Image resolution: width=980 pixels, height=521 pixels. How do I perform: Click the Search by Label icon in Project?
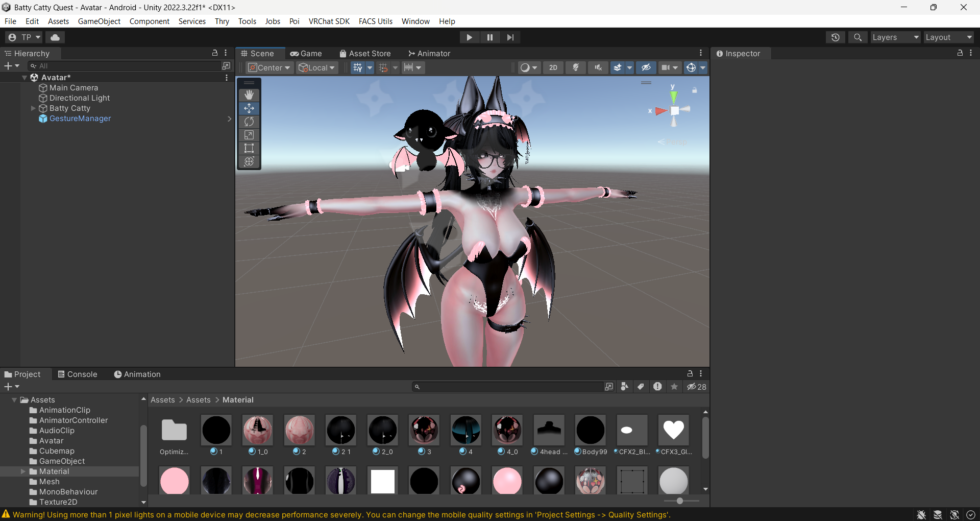641,387
